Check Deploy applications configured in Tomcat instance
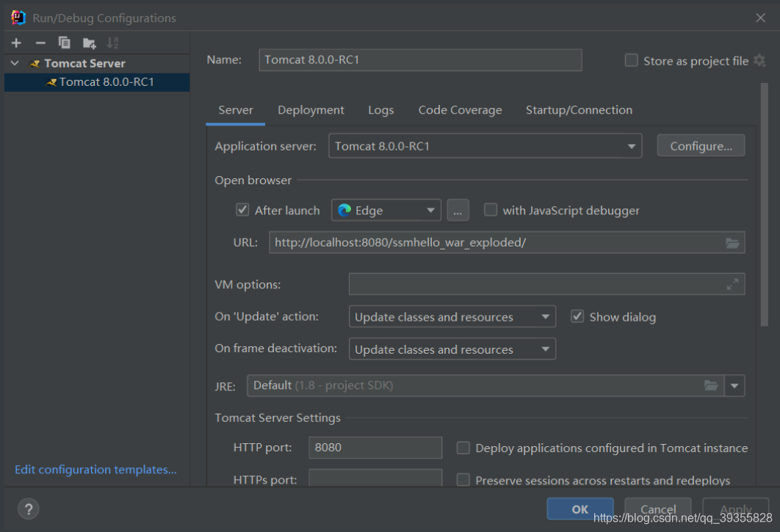 [463, 448]
